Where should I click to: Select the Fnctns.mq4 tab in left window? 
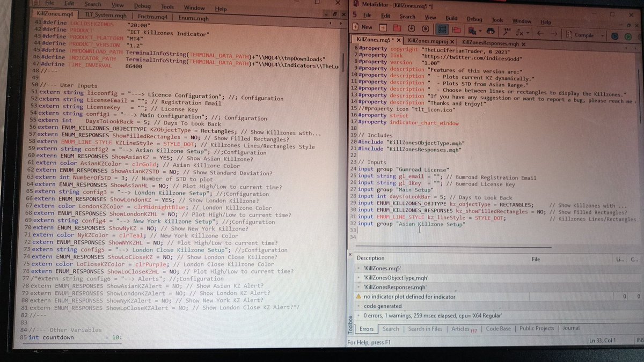pos(152,18)
